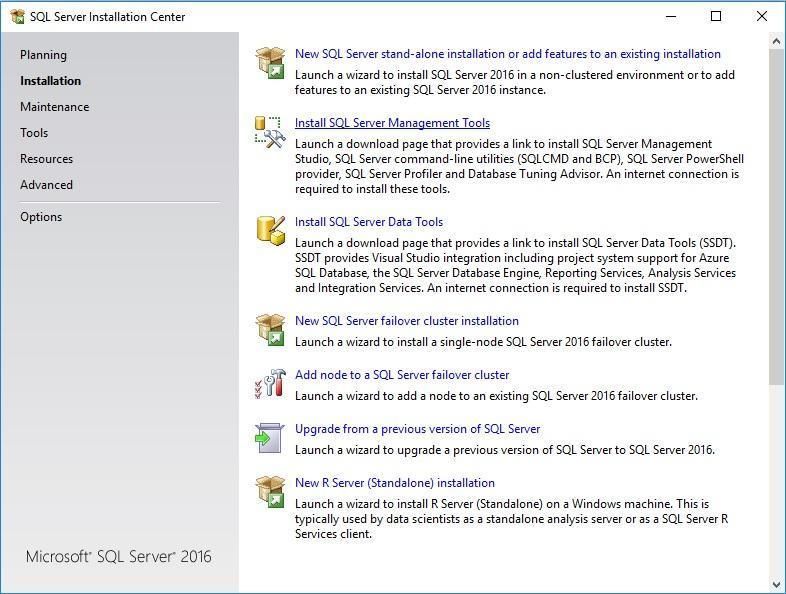Click the stand-alone installation box icon

pyautogui.click(x=271, y=62)
